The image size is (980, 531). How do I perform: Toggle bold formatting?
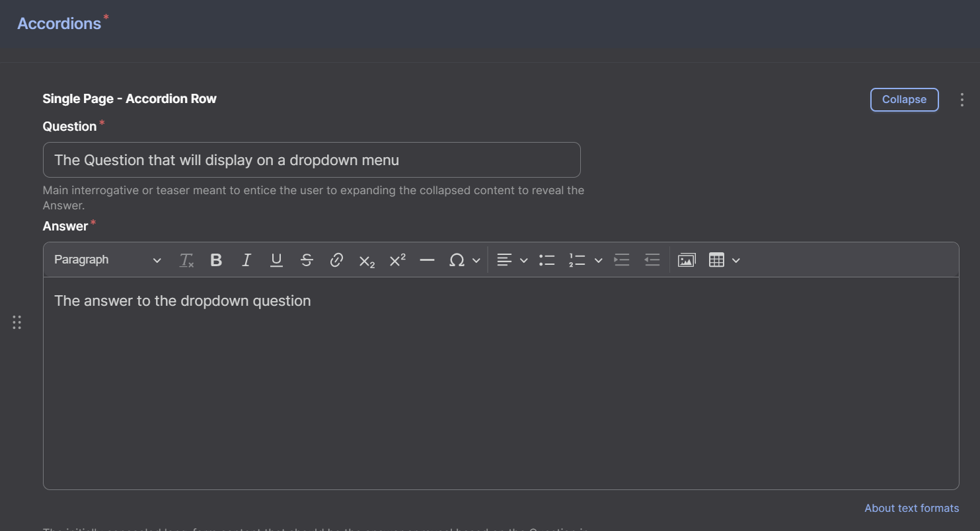(x=216, y=260)
